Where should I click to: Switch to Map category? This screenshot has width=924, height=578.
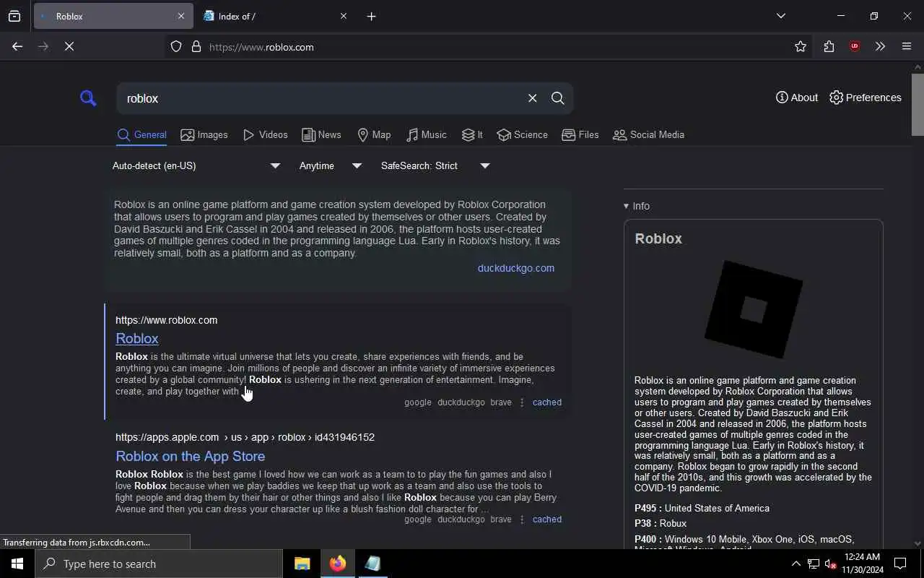(374, 135)
